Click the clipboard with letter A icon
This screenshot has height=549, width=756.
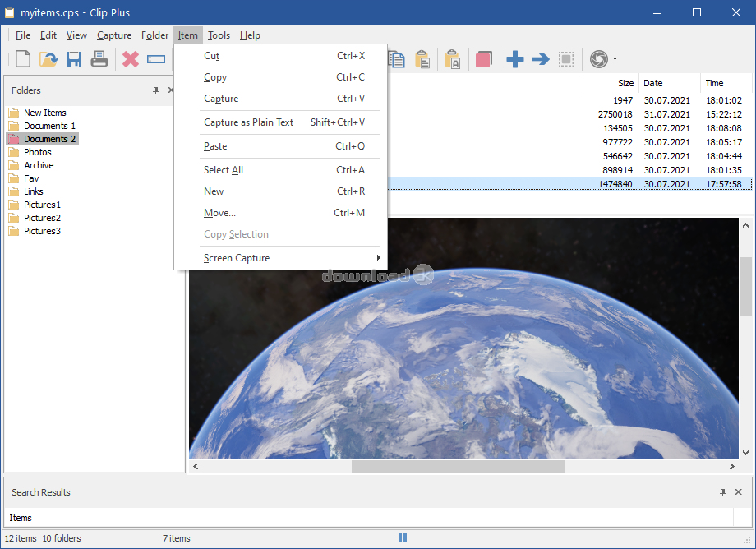453,59
